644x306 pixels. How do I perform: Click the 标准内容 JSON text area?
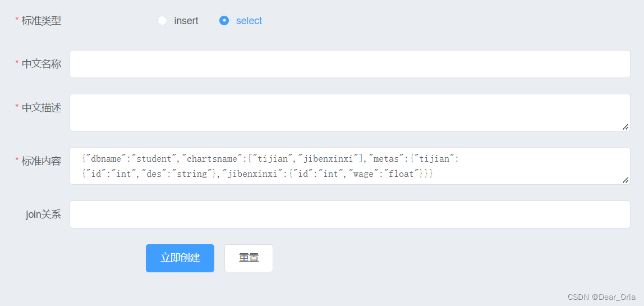350,166
